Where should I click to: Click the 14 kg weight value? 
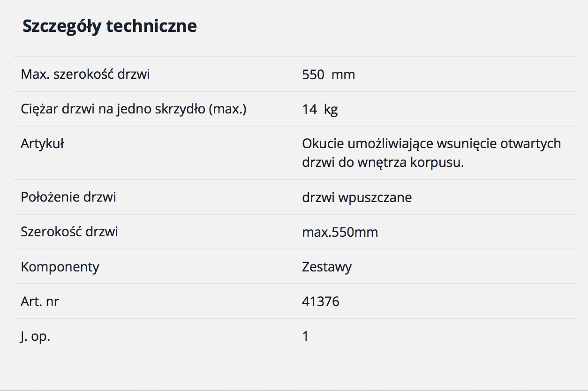(x=320, y=110)
